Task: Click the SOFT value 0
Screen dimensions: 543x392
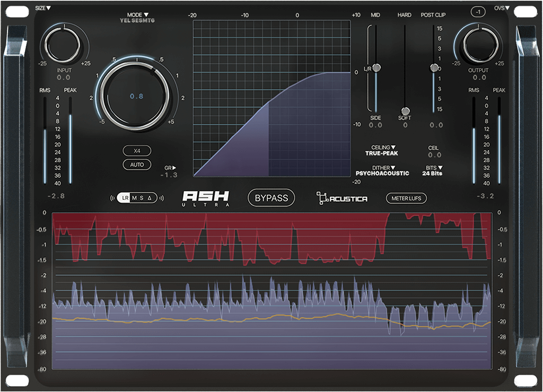Action: coord(405,125)
